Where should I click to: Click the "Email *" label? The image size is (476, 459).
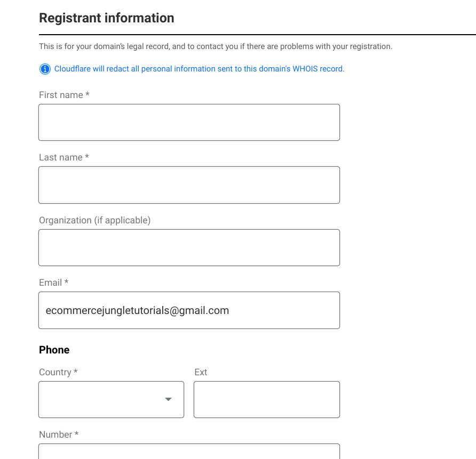53,283
